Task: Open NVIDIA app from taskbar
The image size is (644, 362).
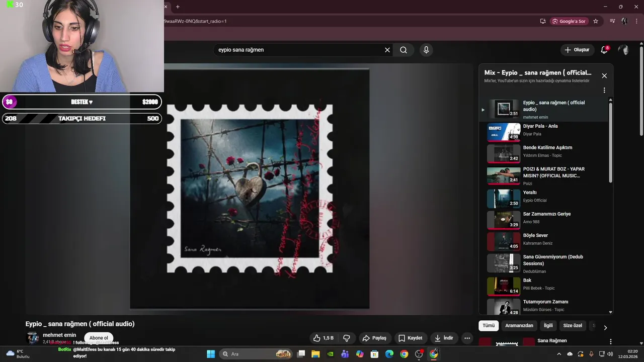Action: click(x=330, y=354)
